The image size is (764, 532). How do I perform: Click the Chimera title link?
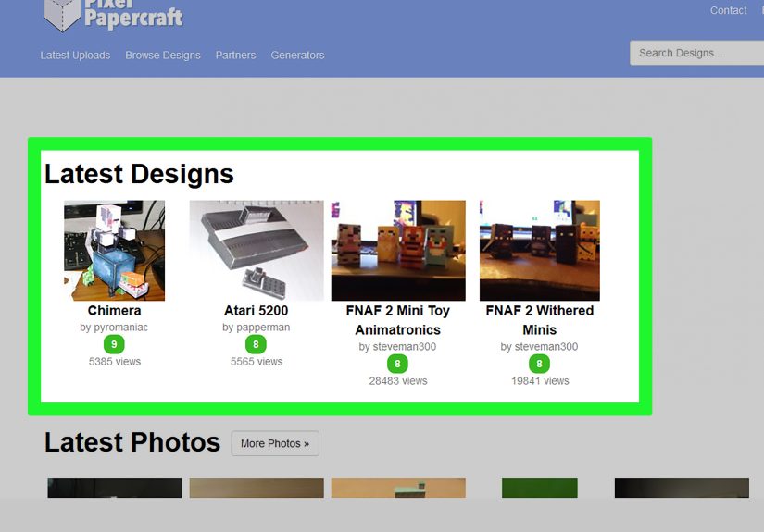[x=115, y=311]
